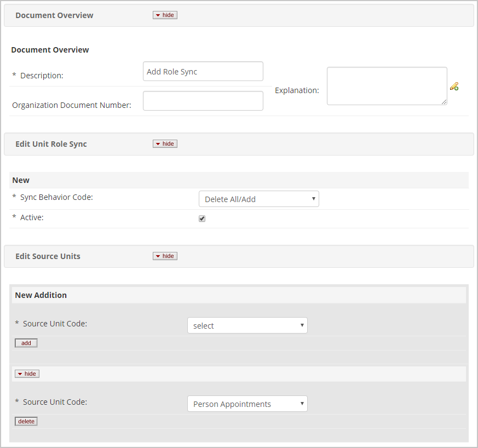Click the New Addition section heading
This screenshot has width=478, height=448.
(41, 295)
